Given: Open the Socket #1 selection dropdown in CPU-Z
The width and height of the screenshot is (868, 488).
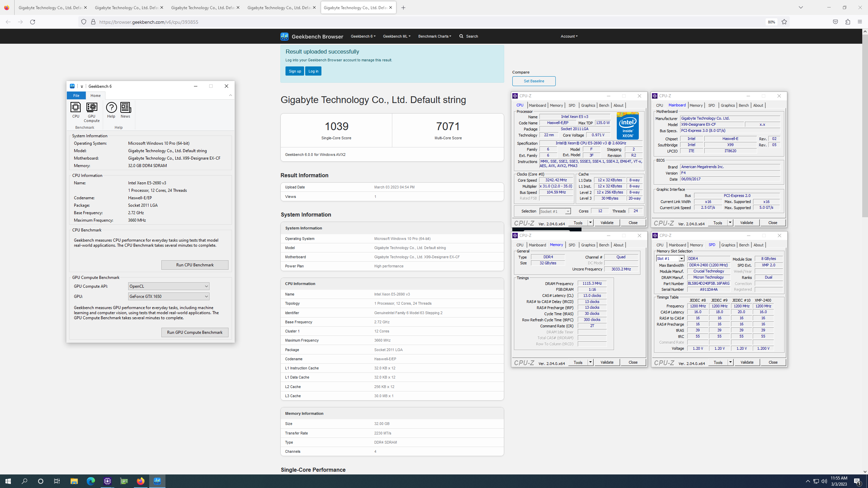Looking at the screenshot, I should (555, 211).
